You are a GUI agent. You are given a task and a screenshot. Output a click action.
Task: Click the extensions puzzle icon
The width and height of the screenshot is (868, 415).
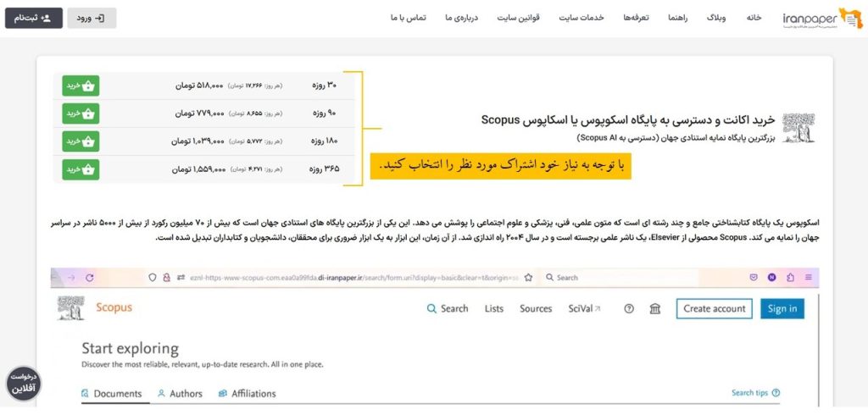click(790, 278)
